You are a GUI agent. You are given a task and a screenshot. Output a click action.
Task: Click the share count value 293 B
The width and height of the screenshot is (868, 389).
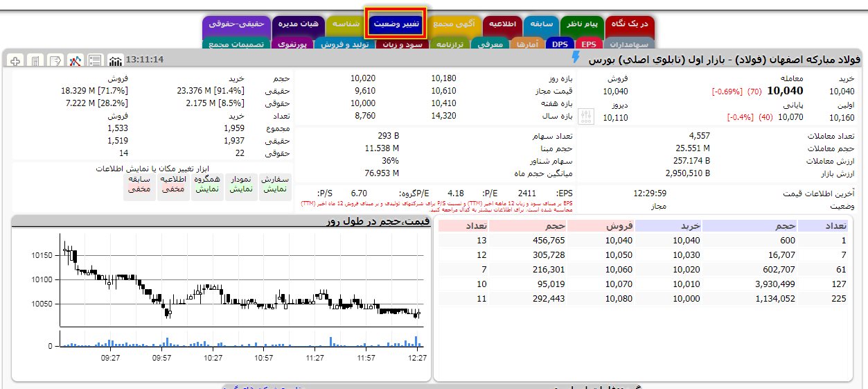coord(389,135)
